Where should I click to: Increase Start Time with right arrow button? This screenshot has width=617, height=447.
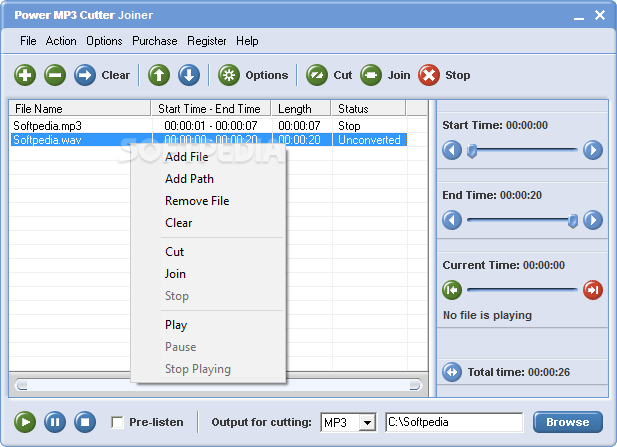[x=593, y=150]
